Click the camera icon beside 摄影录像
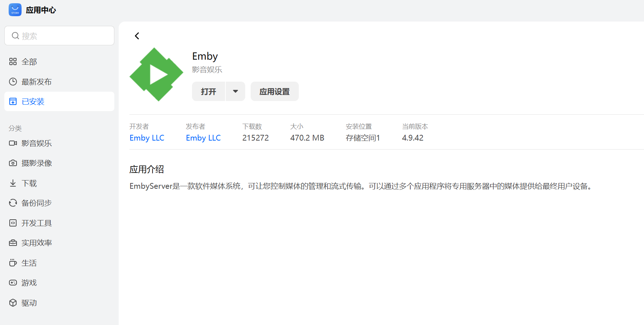This screenshot has height=325, width=644. [13, 163]
